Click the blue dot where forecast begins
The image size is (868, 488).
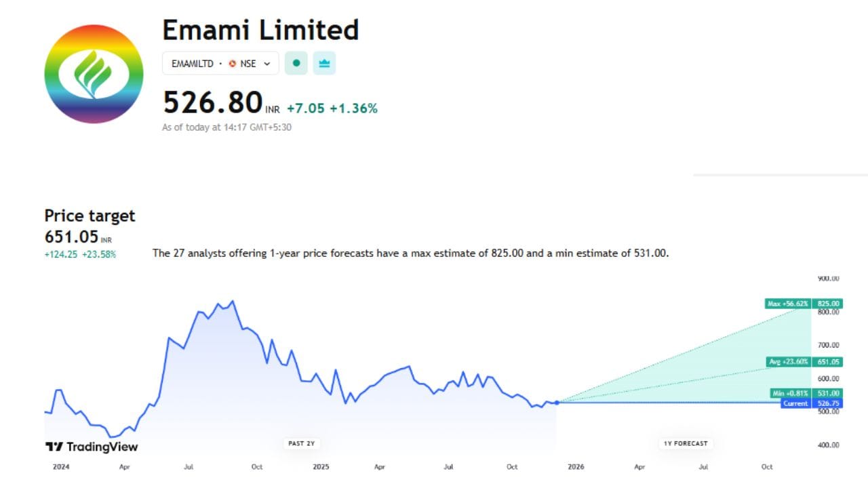[556, 402]
